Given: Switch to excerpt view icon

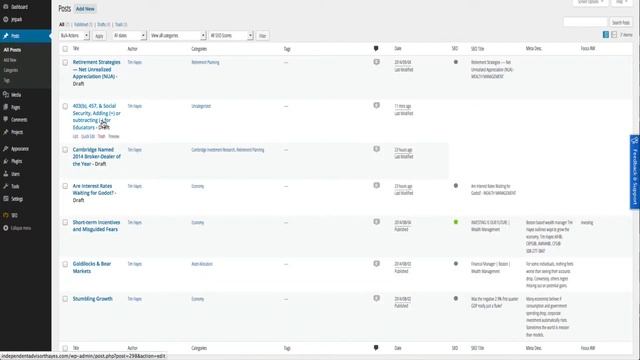Looking at the screenshot, I should 614,35.
